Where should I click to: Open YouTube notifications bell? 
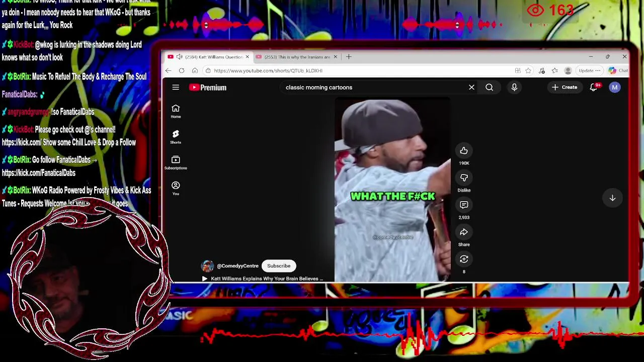point(594,87)
